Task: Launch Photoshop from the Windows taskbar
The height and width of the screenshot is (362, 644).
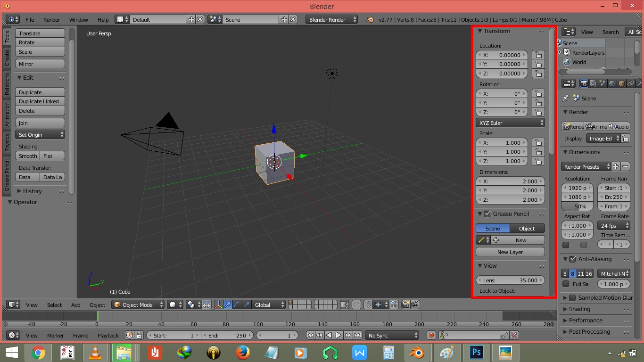Action: coord(476,352)
